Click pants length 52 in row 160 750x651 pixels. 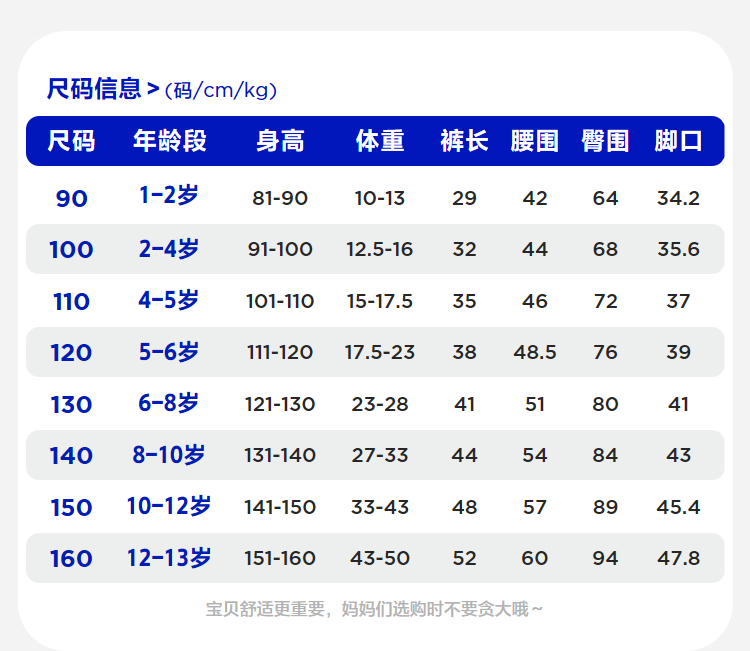(x=464, y=558)
